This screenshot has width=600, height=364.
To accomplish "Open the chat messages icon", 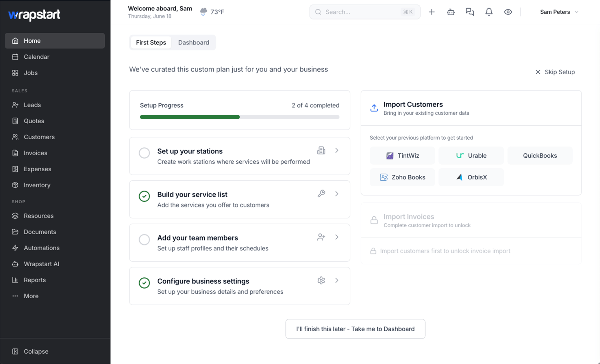I will coord(470,12).
